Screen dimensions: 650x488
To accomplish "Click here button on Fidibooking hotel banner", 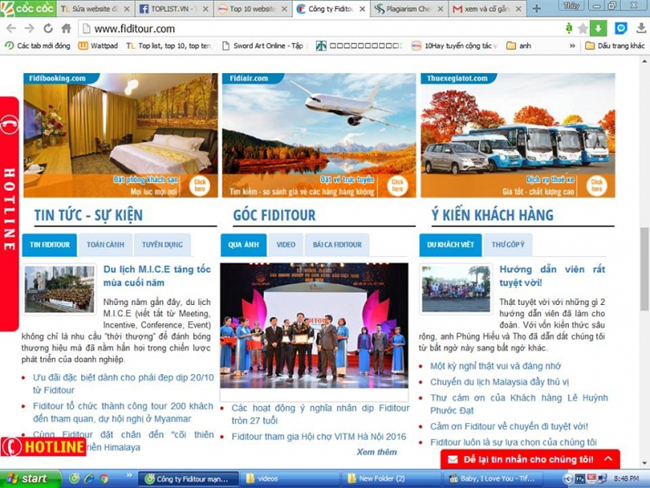I will (x=199, y=186).
